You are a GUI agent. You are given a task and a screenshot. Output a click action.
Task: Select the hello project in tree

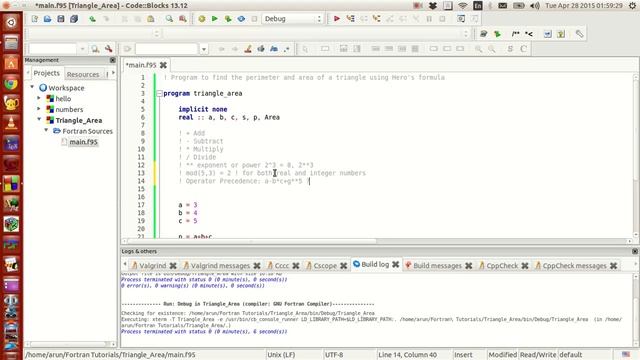(x=63, y=99)
